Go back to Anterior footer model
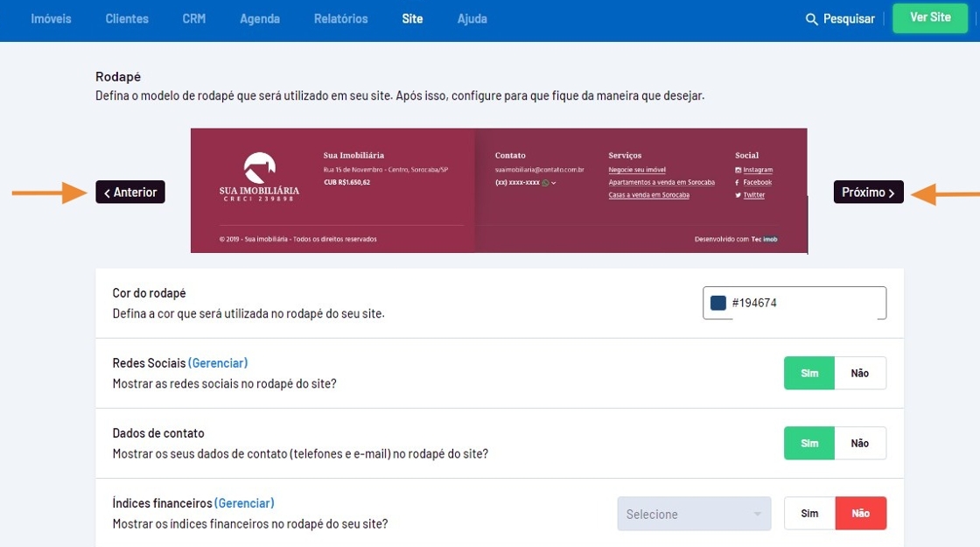The width and height of the screenshot is (980, 547). [130, 193]
